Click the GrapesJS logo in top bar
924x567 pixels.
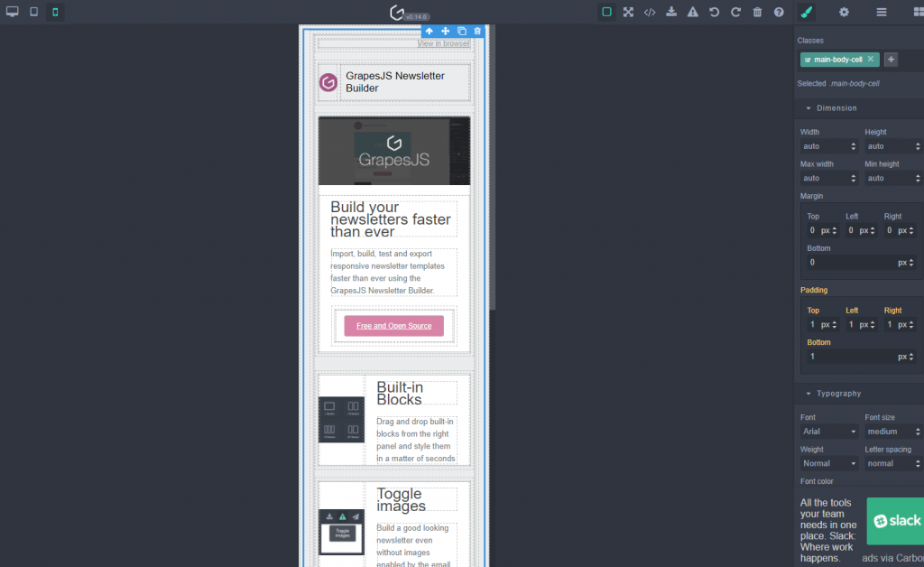(x=397, y=13)
